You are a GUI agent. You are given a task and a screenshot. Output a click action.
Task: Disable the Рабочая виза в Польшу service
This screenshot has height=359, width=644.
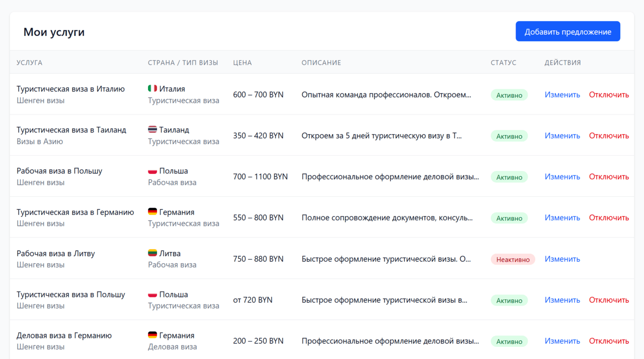[x=609, y=176]
